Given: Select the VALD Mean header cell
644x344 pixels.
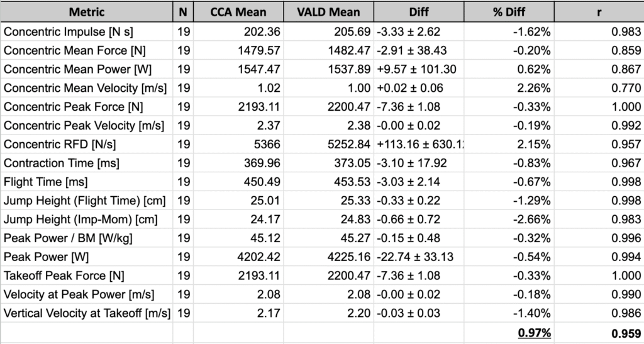Looking at the screenshot, I should click(x=328, y=12).
